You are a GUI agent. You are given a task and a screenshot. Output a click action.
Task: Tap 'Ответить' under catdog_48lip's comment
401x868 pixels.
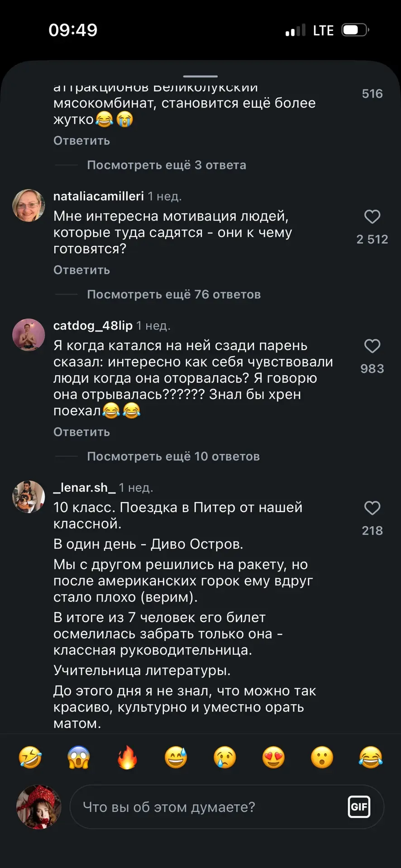click(81, 432)
